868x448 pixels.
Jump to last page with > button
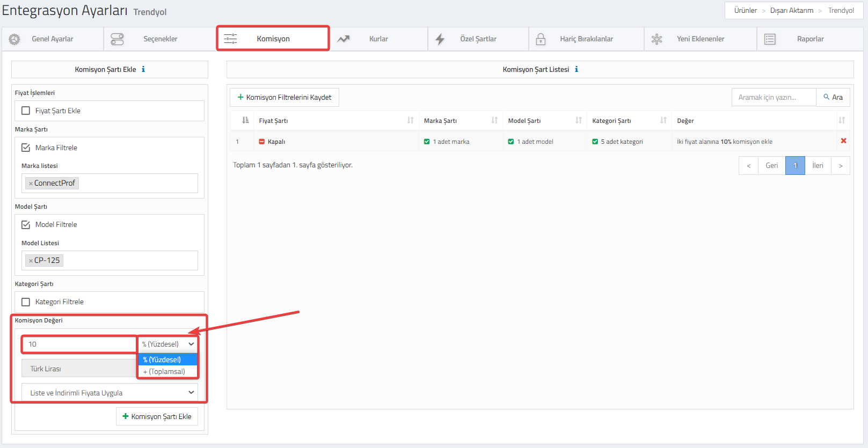841,165
